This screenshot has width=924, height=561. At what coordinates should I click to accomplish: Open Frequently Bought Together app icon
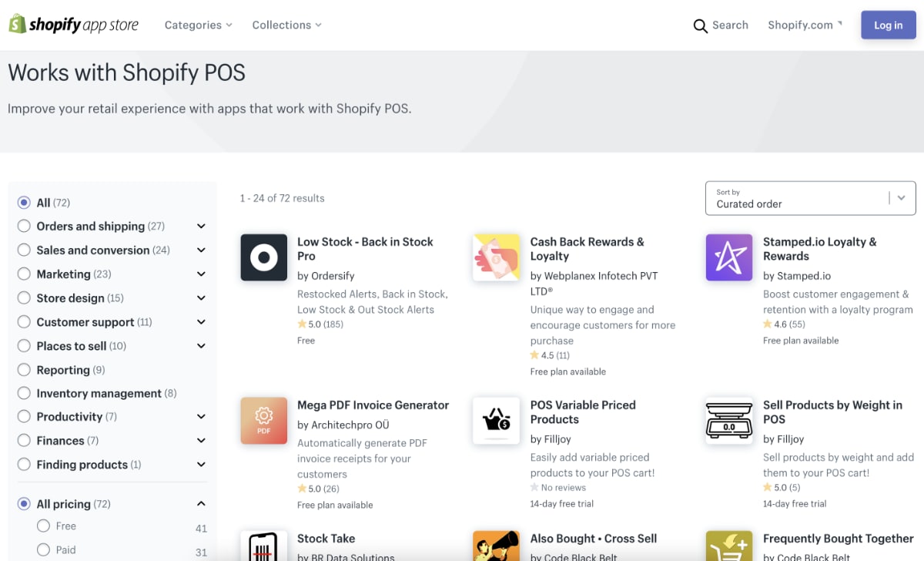[729, 546]
